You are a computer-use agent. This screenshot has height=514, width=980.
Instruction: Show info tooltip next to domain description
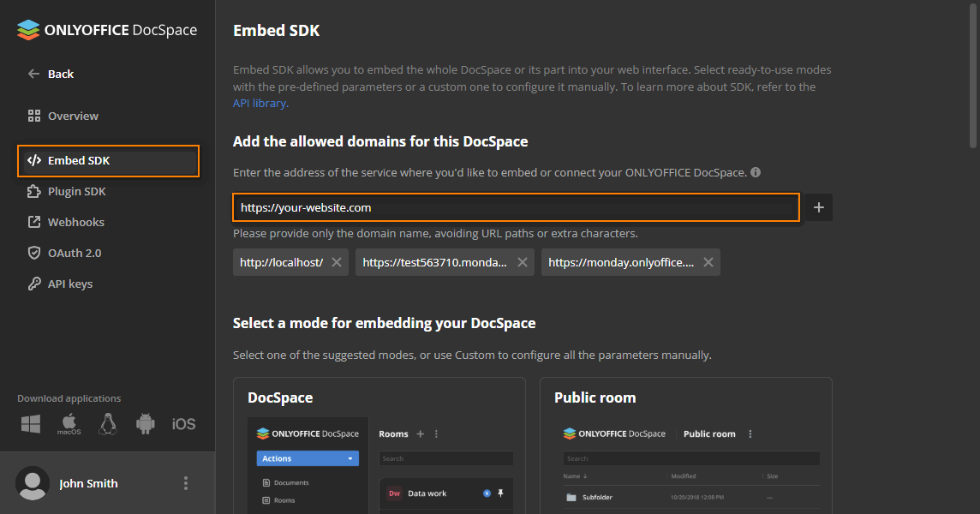click(x=756, y=172)
